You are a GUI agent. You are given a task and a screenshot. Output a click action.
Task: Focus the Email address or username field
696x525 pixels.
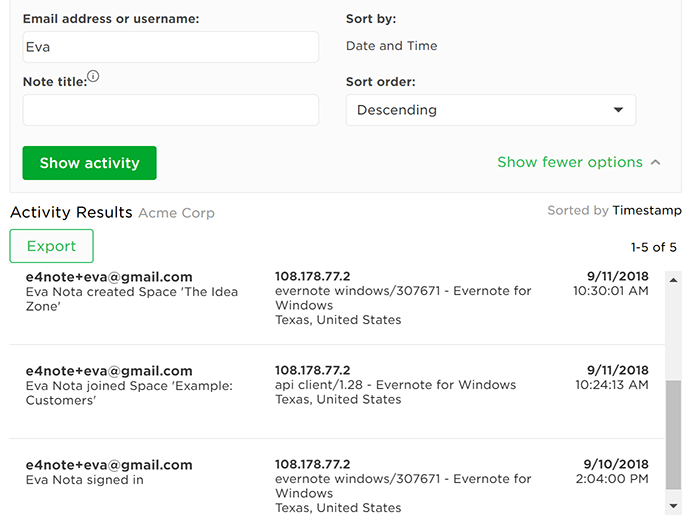pos(170,47)
